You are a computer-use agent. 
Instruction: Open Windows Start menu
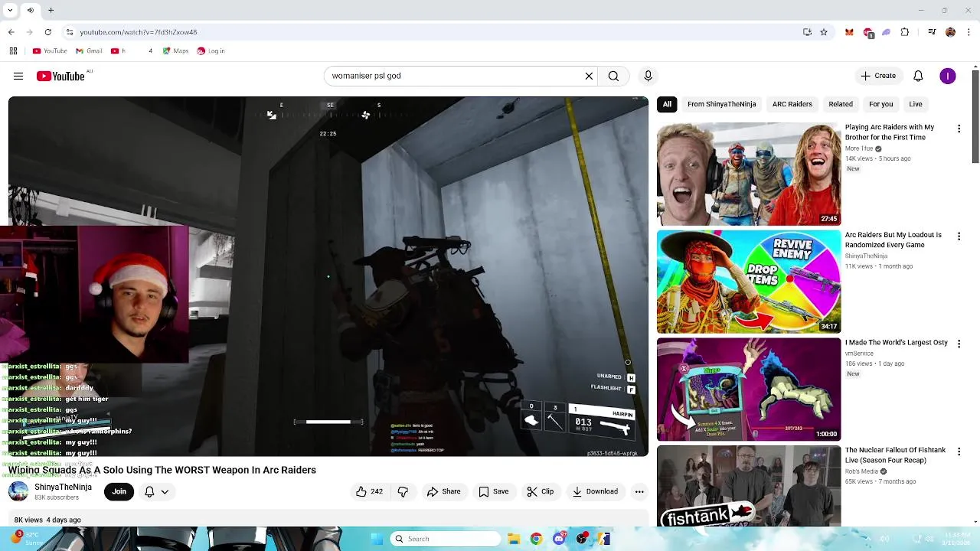(376, 539)
